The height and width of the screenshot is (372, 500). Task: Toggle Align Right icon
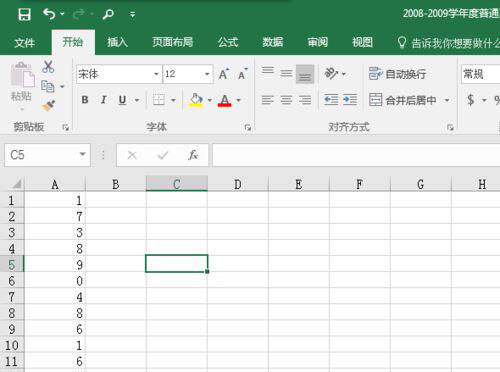[305, 100]
